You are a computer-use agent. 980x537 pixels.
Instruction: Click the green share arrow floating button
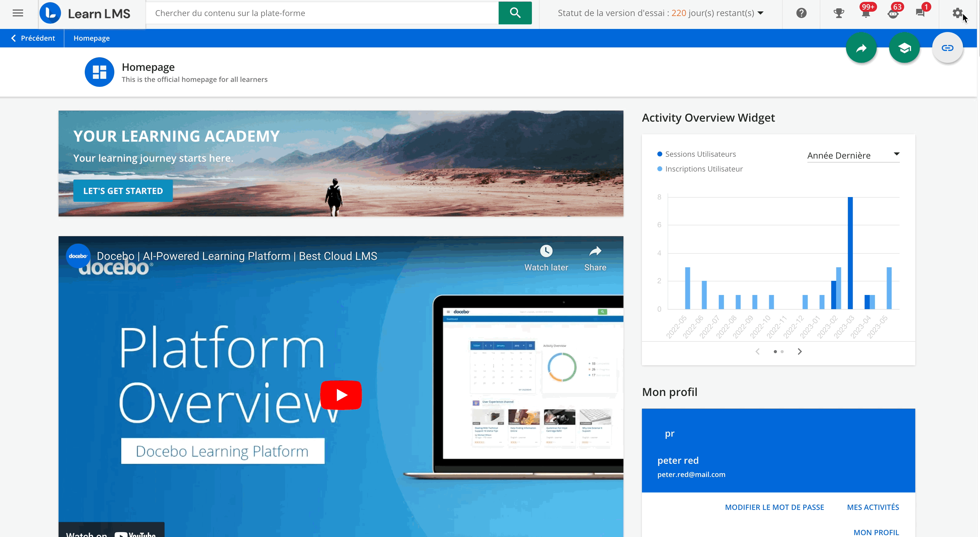pos(861,48)
